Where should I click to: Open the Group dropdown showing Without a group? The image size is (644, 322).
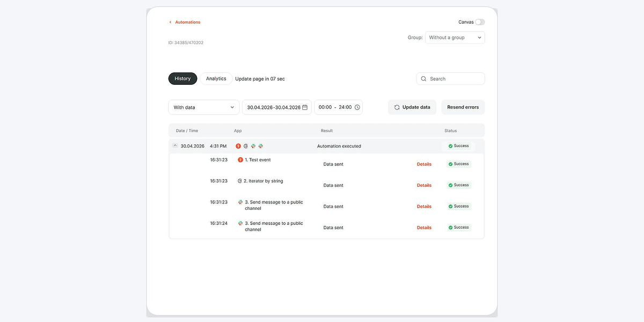(455, 38)
